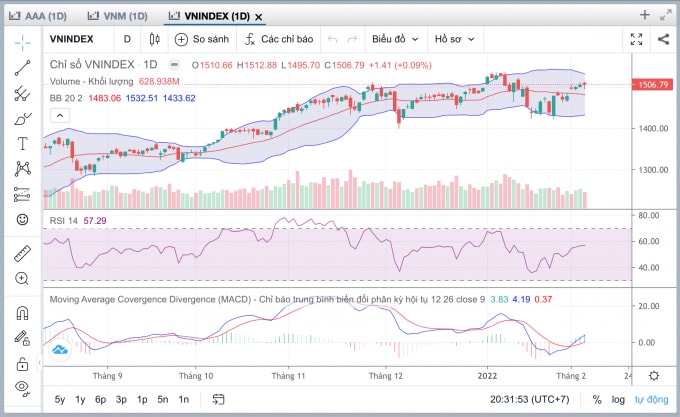Image resolution: width=680 pixels, height=417 pixels.
Task: Expand the Hồ sơ dropdown
Action: click(454, 39)
